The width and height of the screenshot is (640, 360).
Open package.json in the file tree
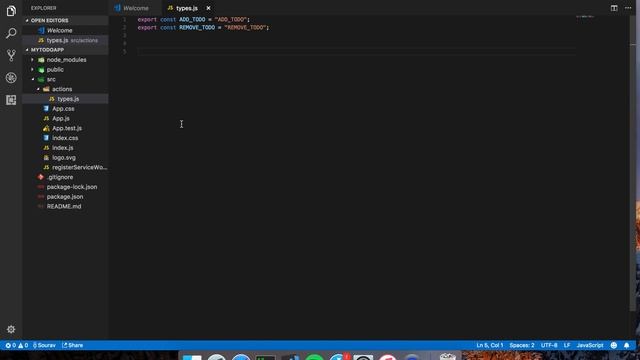pyautogui.click(x=65, y=197)
